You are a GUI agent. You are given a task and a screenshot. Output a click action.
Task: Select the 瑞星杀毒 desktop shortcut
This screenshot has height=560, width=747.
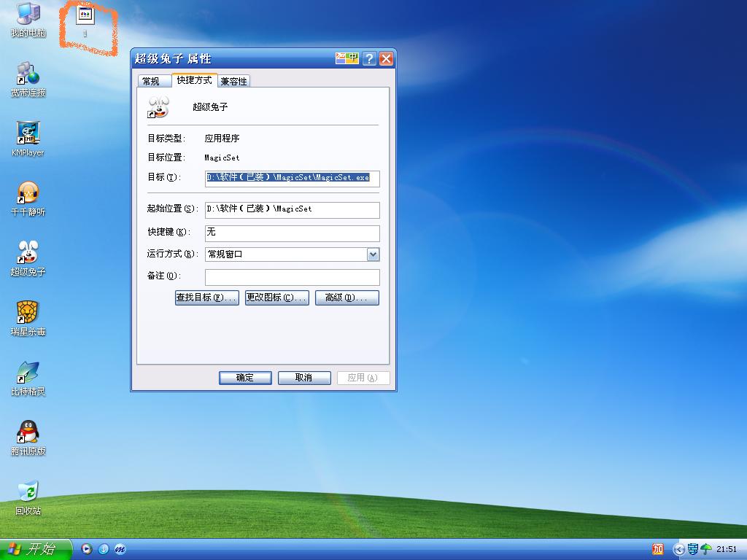pyautogui.click(x=28, y=318)
